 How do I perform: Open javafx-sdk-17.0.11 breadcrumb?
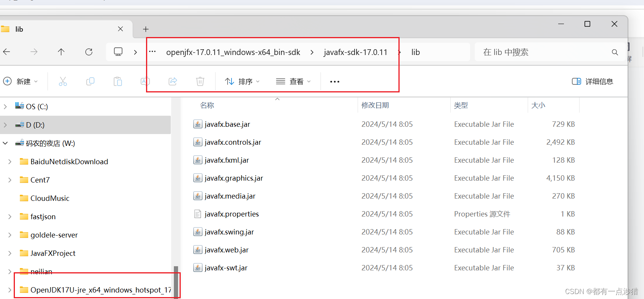tap(355, 52)
